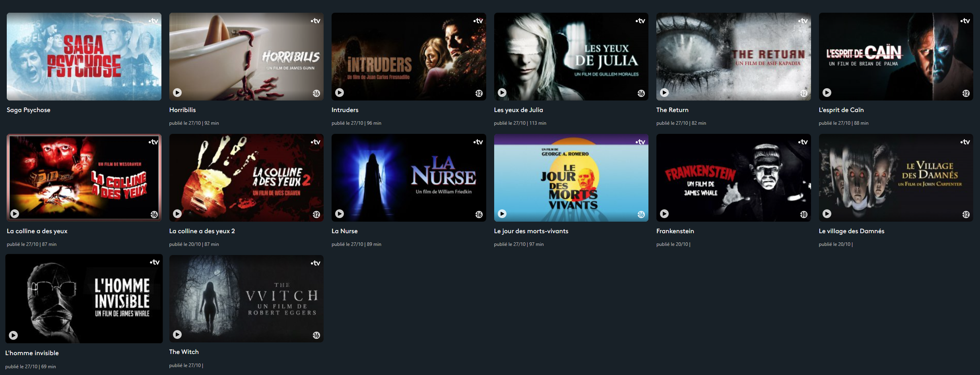The image size is (980, 375).
Task: Click the 16 age rating badge on La Nurse
Action: (x=479, y=215)
